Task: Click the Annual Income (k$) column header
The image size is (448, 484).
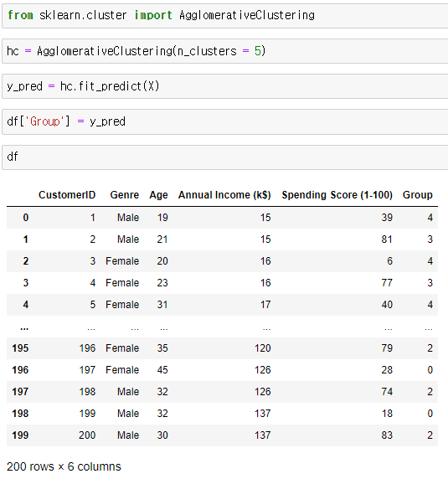Action: pos(224,195)
